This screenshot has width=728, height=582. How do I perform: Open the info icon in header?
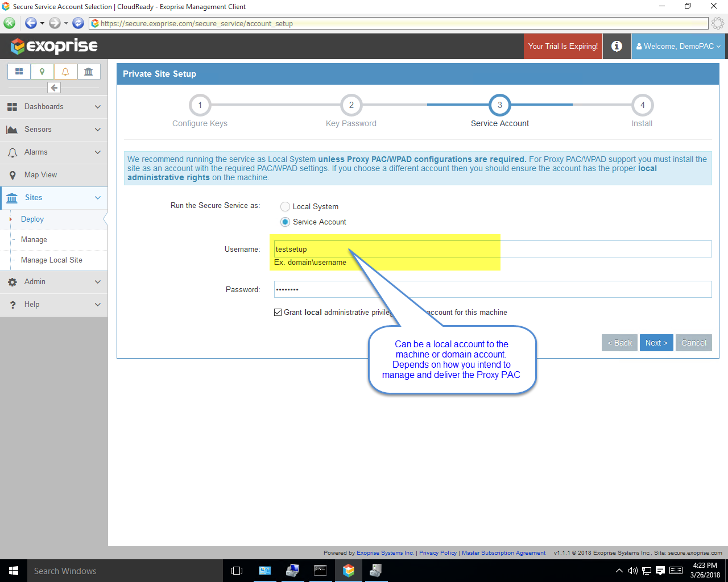coord(617,46)
